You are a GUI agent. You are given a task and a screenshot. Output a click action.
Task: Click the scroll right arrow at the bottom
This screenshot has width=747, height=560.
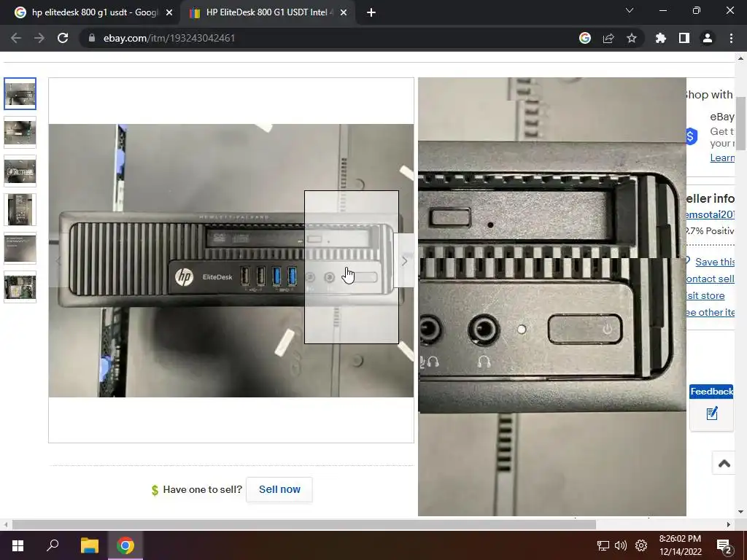(729, 525)
